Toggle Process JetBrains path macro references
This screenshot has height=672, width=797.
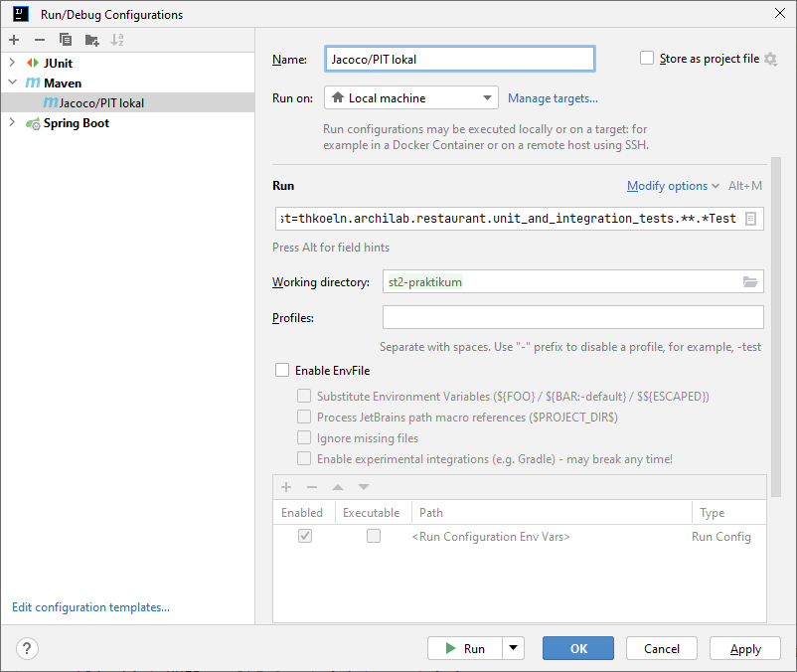(304, 417)
